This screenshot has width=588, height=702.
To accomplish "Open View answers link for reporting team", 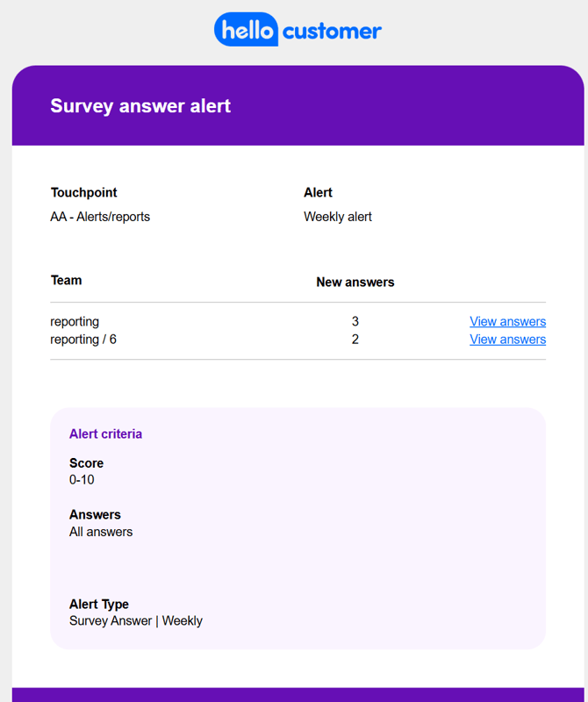I will point(507,322).
